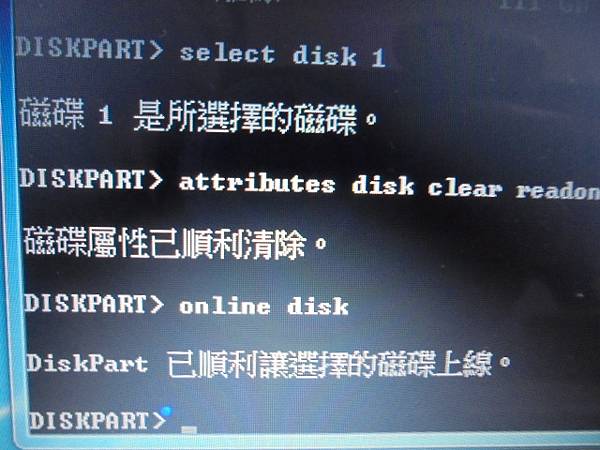This screenshot has height=450, width=600.
Task: Click the 'attributes disk clear' command text
Action: (x=341, y=185)
